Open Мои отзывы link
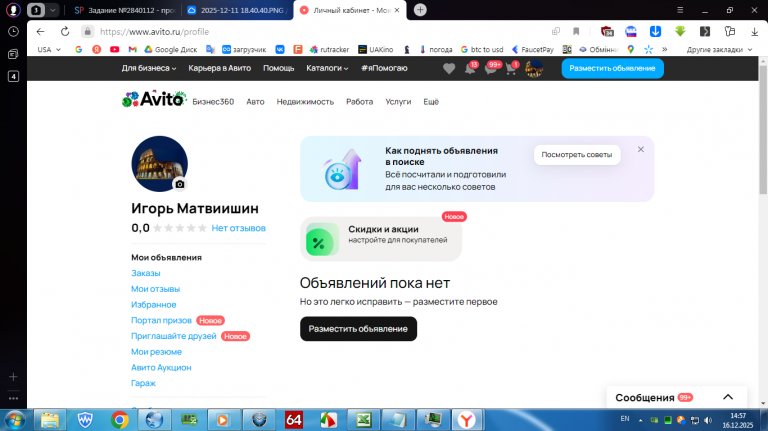768x431 pixels. 155,289
